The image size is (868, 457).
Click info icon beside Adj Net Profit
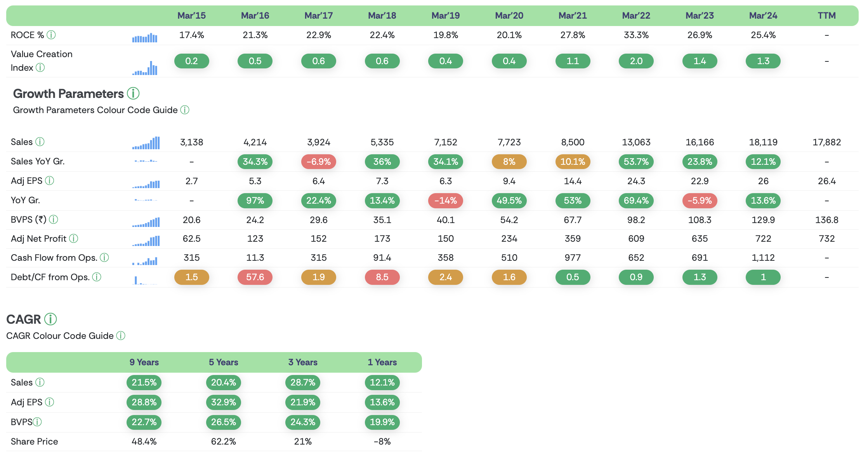point(74,239)
